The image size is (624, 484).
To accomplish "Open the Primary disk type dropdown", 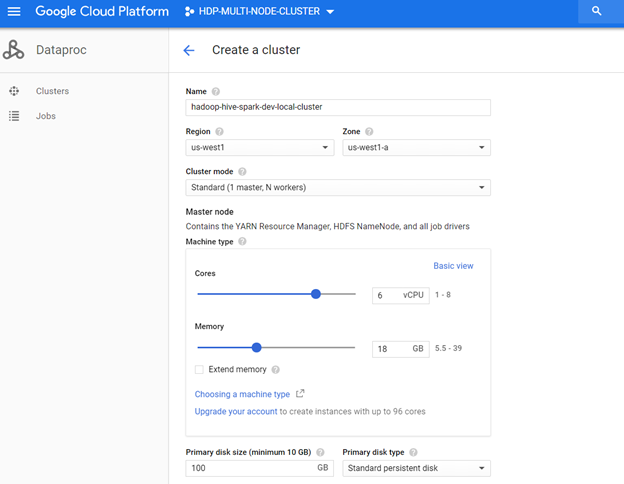I will click(416, 468).
